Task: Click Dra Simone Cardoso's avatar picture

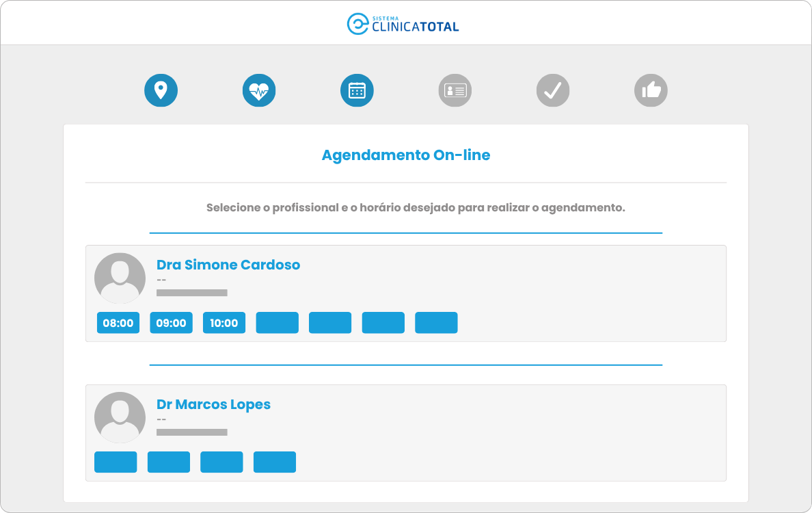Action: tap(120, 278)
